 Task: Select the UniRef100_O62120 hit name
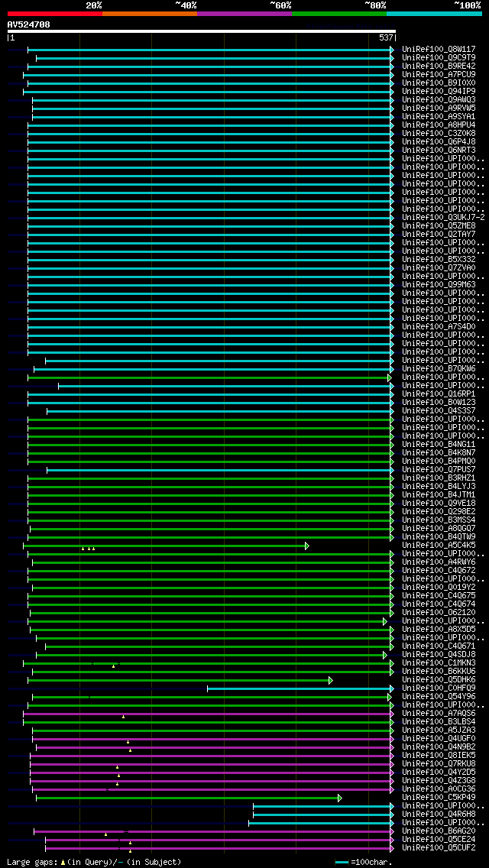[x=439, y=613]
